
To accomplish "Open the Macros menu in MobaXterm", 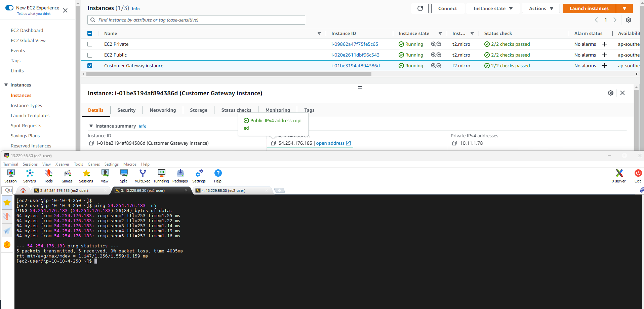I will pyautogui.click(x=130, y=164).
